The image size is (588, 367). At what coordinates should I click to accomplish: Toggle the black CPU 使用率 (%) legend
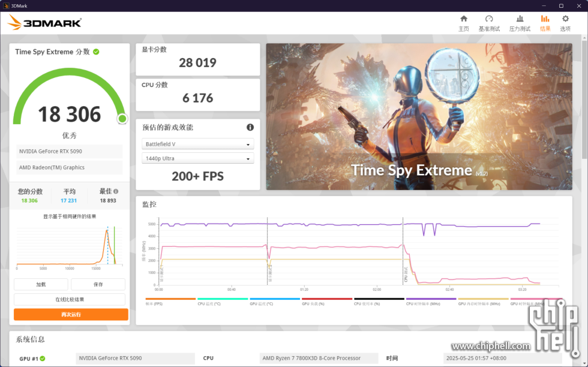tap(379, 299)
